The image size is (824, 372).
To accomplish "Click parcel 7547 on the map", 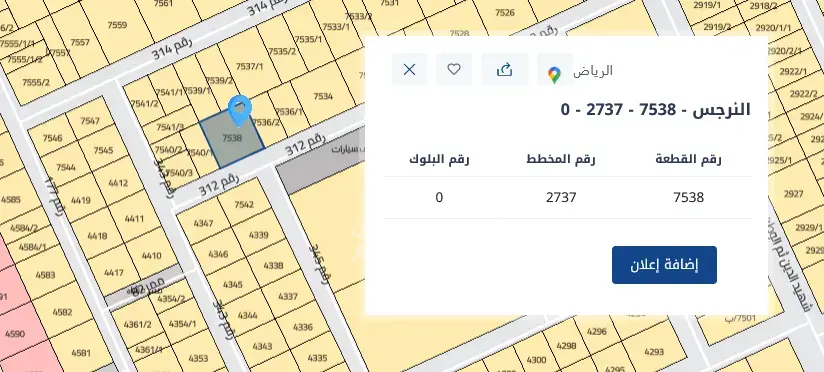I will (90, 121).
